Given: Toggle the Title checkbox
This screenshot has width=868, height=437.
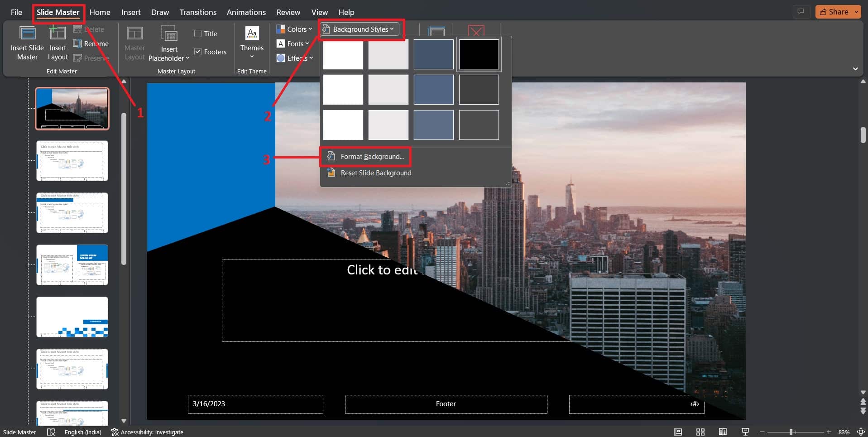Looking at the screenshot, I should pos(198,33).
